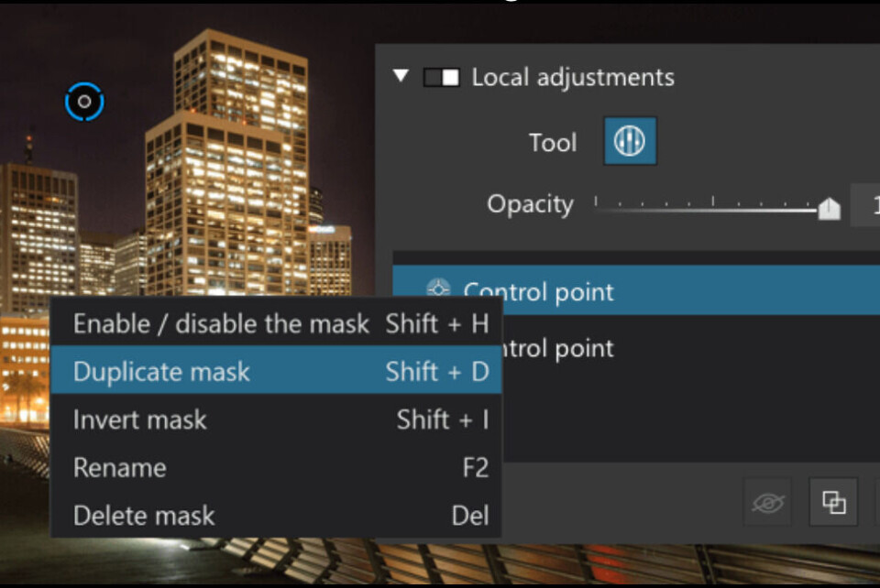Select the Control point tool icon

[x=630, y=141]
